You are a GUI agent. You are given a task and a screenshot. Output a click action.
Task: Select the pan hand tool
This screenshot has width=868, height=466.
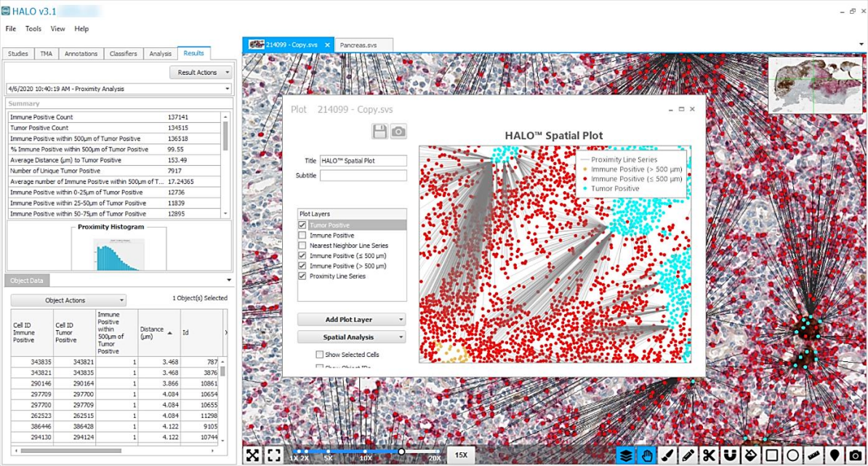(x=646, y=455)
